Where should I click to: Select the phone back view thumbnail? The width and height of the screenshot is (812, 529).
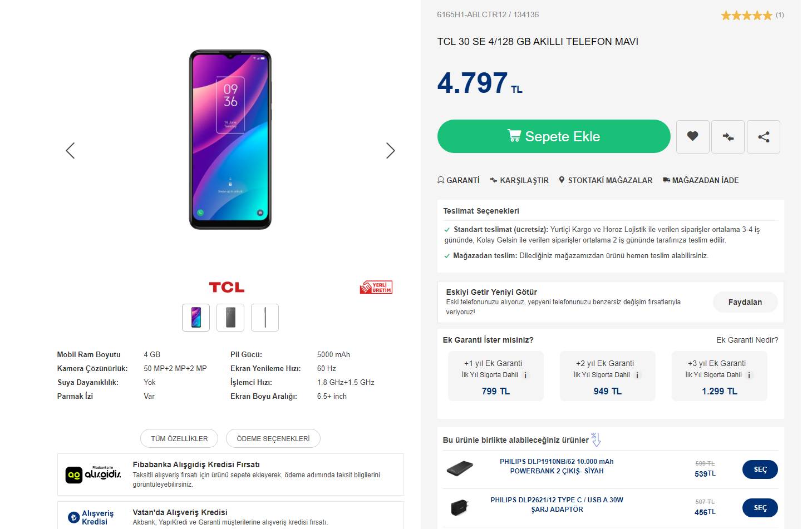click(x=230, y=318)
